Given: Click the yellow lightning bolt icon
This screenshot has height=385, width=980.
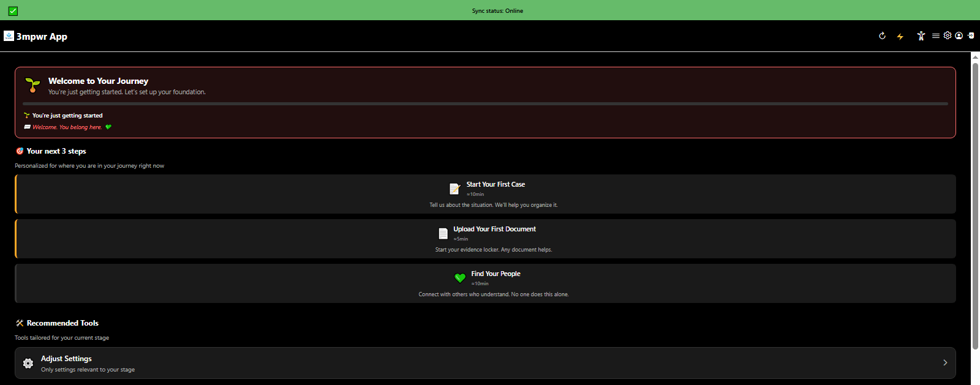Looking at the screenshot, I should [x=900, y=37].
